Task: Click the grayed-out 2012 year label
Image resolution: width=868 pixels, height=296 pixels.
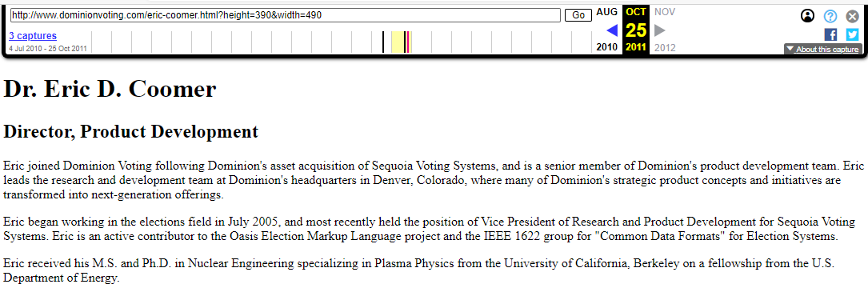Action: 665,47
